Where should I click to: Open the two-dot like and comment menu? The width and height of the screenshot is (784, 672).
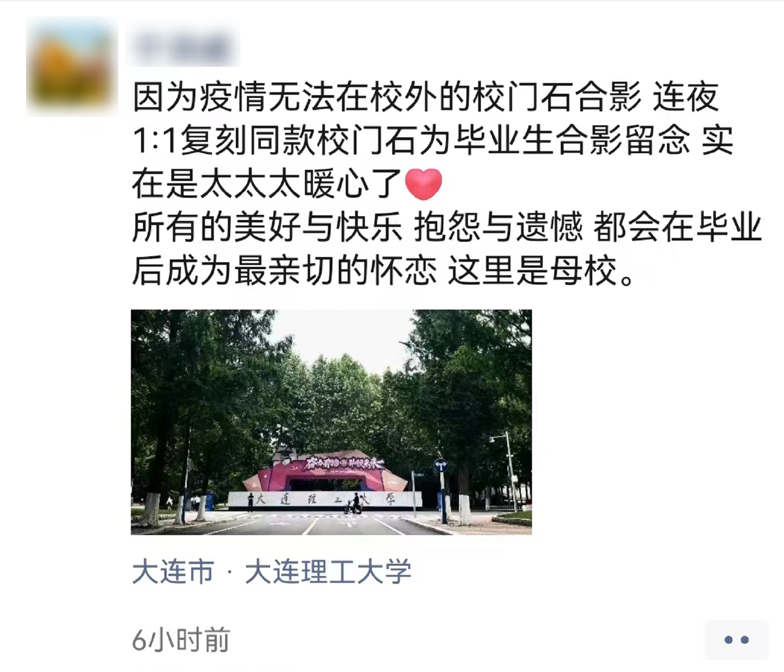tap(736, 640)
